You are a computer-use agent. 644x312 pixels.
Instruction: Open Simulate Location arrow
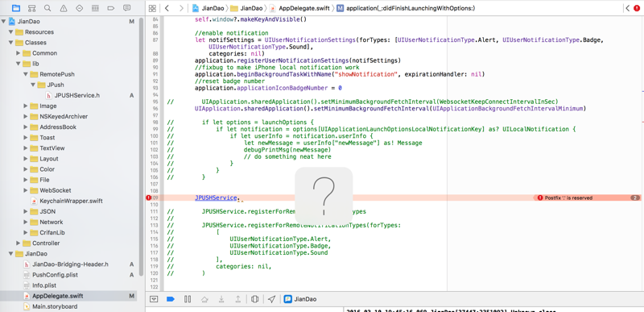(x=271, y=299)
